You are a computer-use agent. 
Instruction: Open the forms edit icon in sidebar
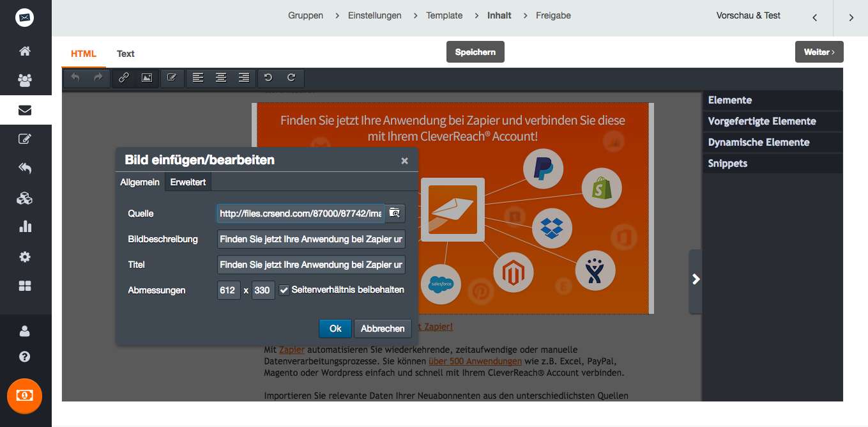click(x=25, y=139)
